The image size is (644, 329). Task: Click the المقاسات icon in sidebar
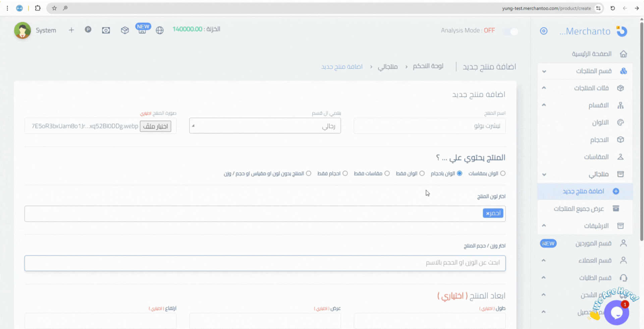(x=621, y=157)
